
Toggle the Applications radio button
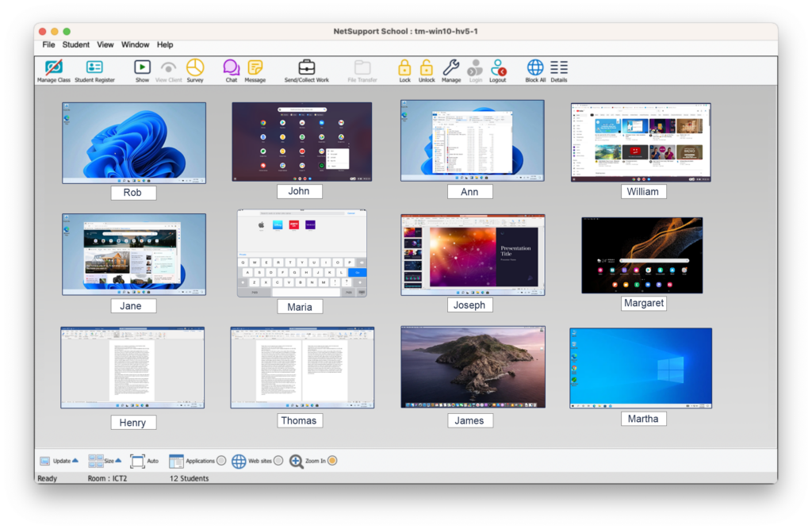pyautogui.click(x=221, y=461)
